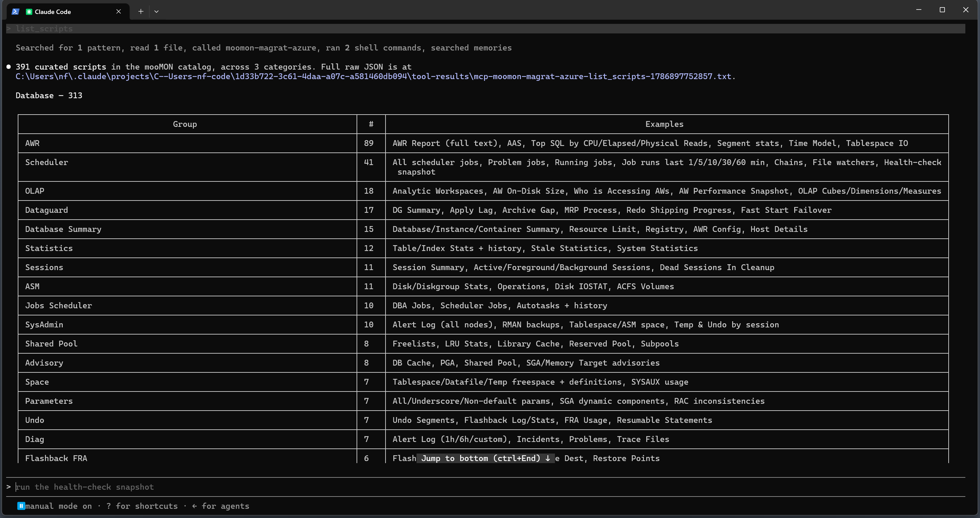This screenshot has height=518, width=980.
Task: Click 'Undo Segments, Flashback Log/Stats' cell
Action: [667, 420]
